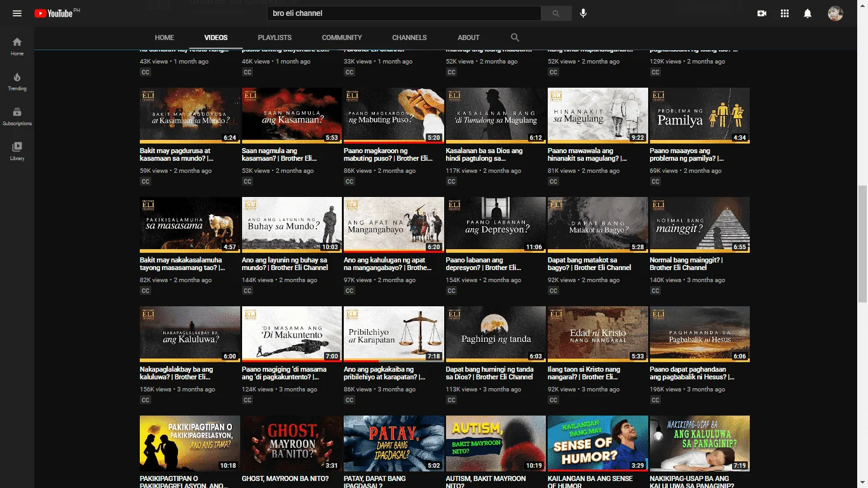Open 'Paghahanda sa Pagbabalik ni Hesus' thumbnail
The height and width of the screenshot is (488, 868).
(x=700, y=334)
